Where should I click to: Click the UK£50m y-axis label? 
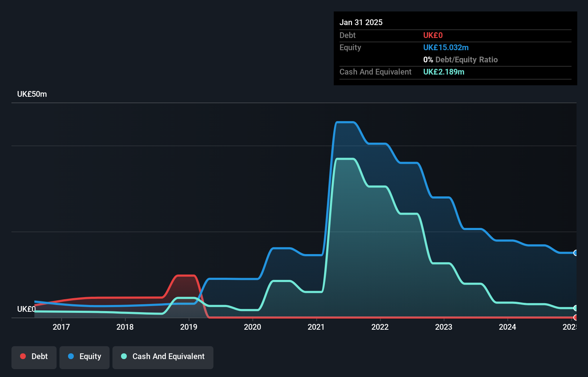click(x=32, y=94)
